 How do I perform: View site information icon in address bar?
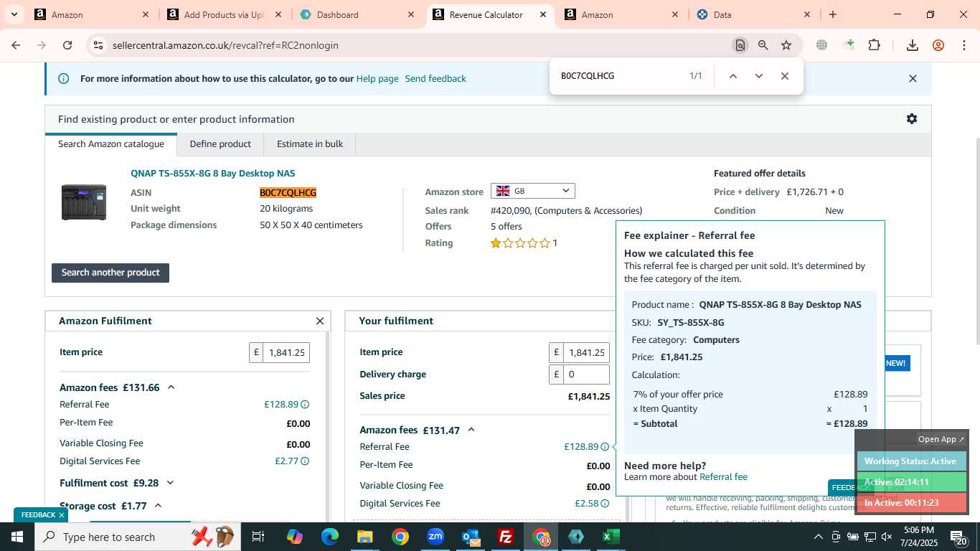pos(98,45)
